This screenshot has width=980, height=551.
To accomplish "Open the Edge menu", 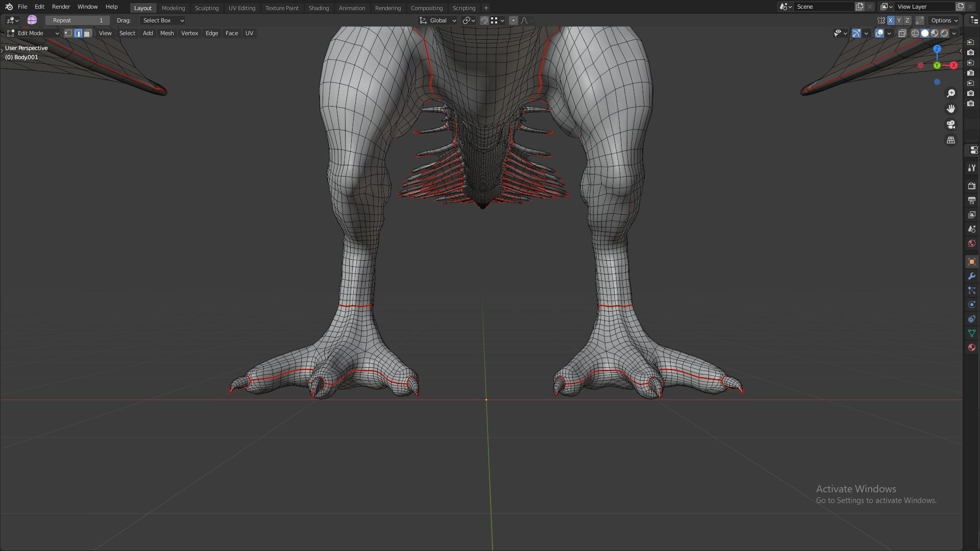I will coord(211,33).
